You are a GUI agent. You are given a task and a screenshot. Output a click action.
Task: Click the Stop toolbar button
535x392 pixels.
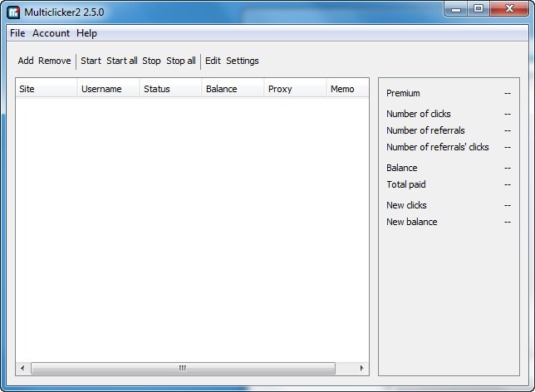(151, 61)
